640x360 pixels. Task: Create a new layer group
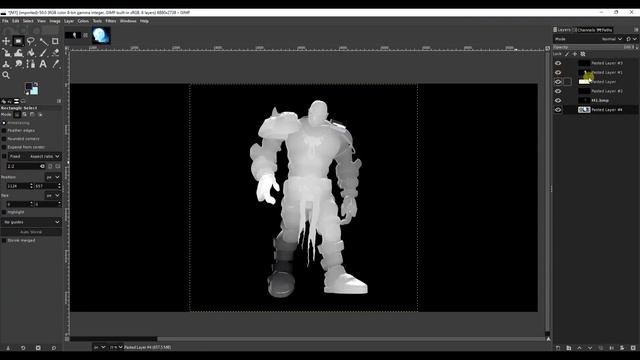coord(569,348)
